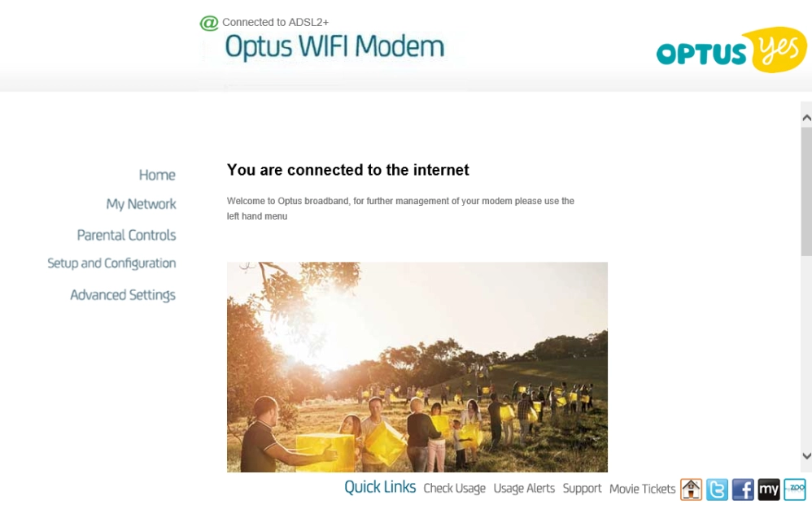Image resolution: width=812 pixels, height=509 pixels.
Task: Click the Optus yes logo
Action: click(x=731, y=50)
